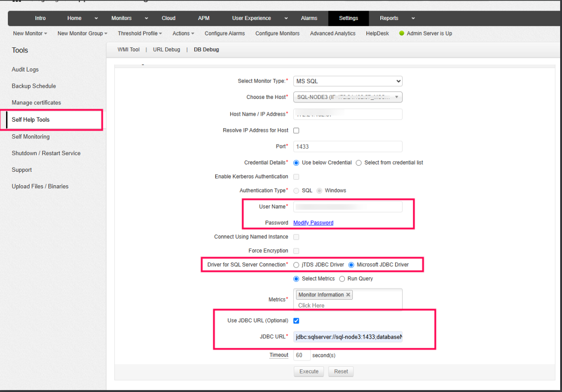Toggle Resolve IP Address for Host checkbox
The image size is (562, 392).
coord(296,131)
